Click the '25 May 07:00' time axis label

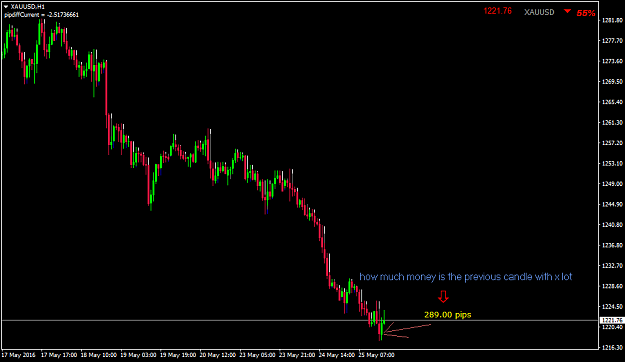coord(376,355)
